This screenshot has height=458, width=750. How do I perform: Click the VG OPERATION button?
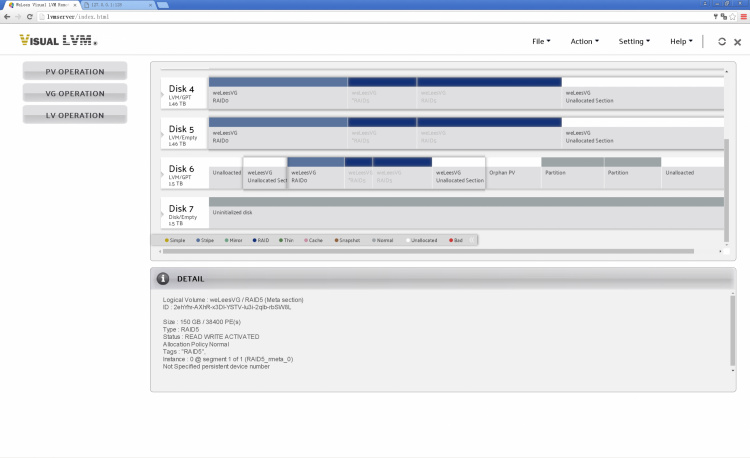pyautogui.click(x=75, y=93)
